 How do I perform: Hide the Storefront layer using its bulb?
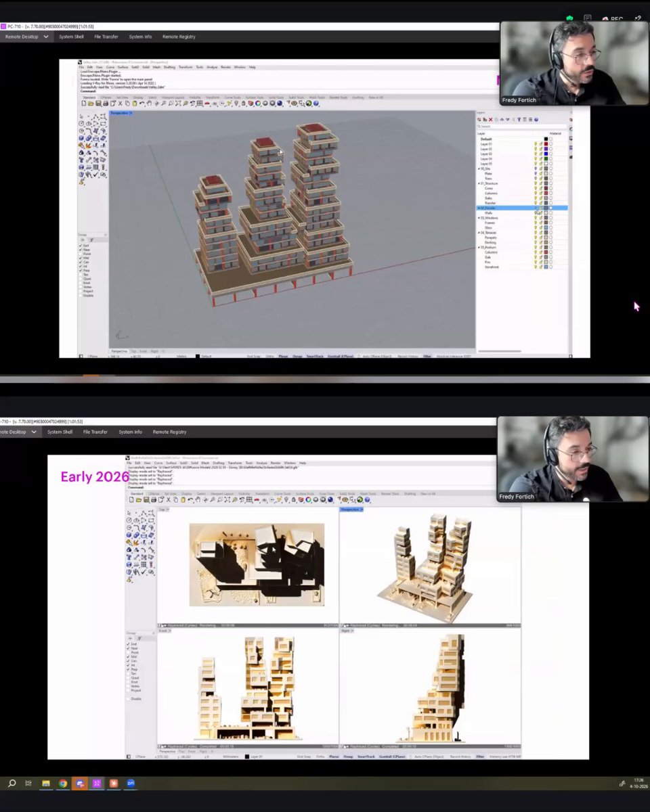pyautogui.click(x=536, y=267)
